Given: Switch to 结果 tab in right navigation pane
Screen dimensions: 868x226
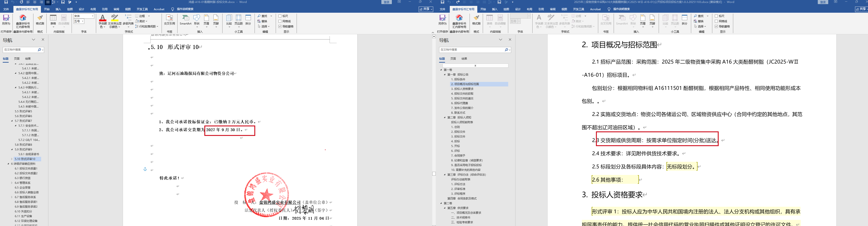Looking at the screenshot, I should click(x=464, y=59).
